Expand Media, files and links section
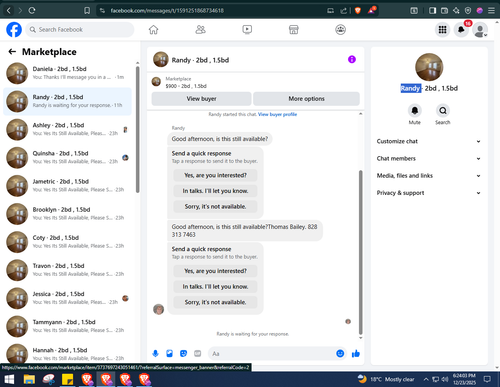Screen dimensions: 500x387 coord(429,176)
